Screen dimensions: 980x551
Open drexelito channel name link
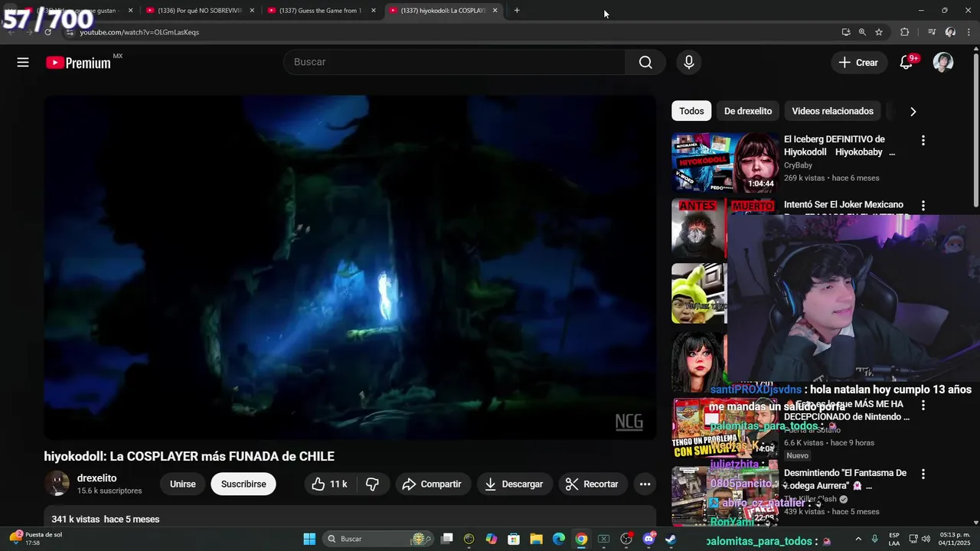tap(96, 478)
